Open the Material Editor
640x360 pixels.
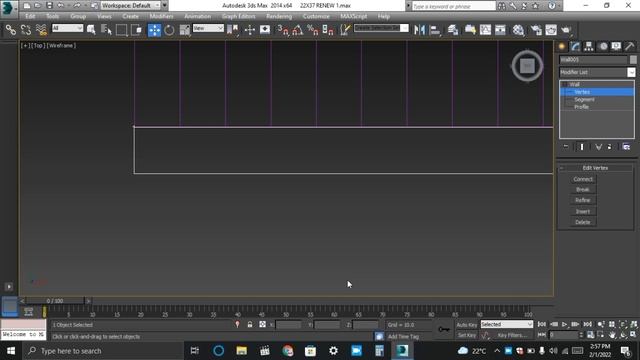click(x=518, y=30)
